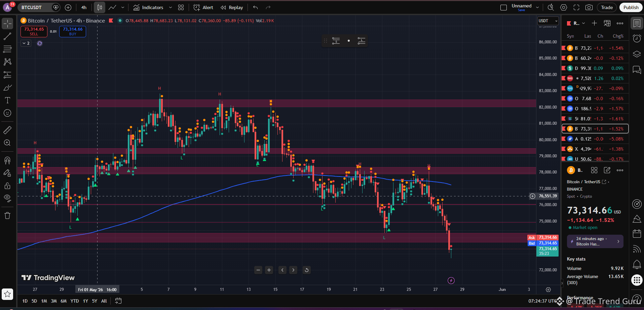644x310 pixels.
Task: Open chart settings hexagon icon
Action: point(564,7)
